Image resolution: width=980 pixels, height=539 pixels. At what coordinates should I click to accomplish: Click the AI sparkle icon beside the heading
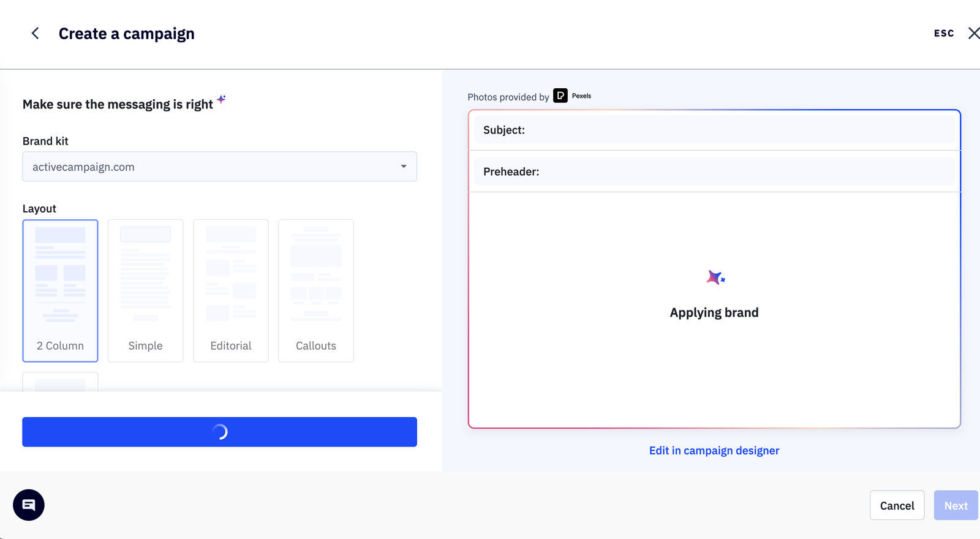coord(222,99)
